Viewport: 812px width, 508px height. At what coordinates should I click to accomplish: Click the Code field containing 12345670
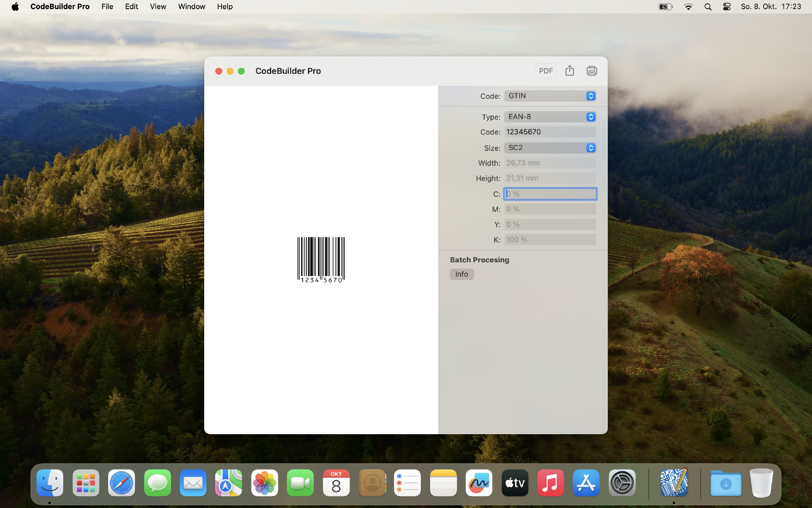point(550,132)
